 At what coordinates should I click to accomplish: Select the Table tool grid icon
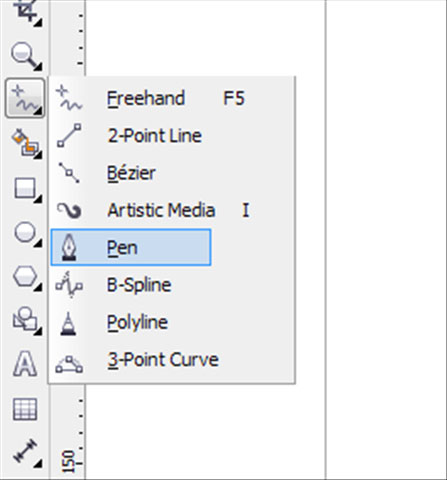pyautogui.click(x=25, y=409)
